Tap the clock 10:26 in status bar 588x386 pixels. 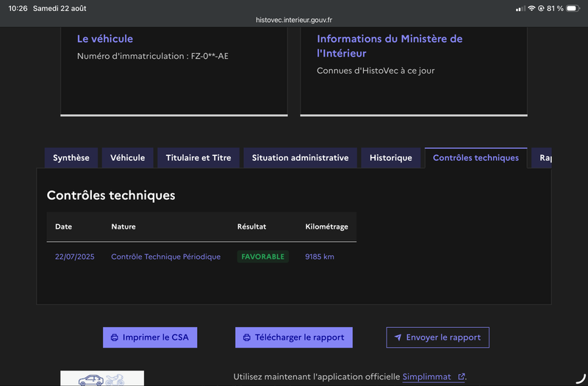pyautogui.click(x=18, y=8)
